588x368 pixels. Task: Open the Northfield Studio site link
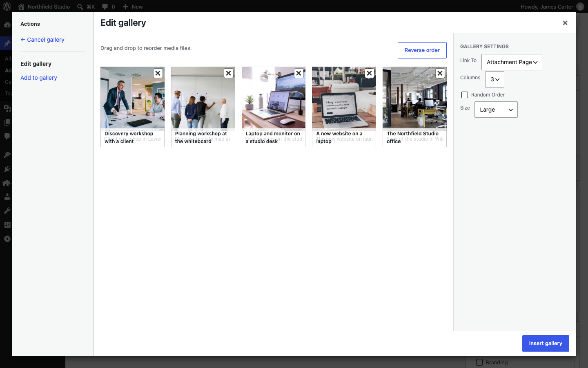(x=44, y=7)
